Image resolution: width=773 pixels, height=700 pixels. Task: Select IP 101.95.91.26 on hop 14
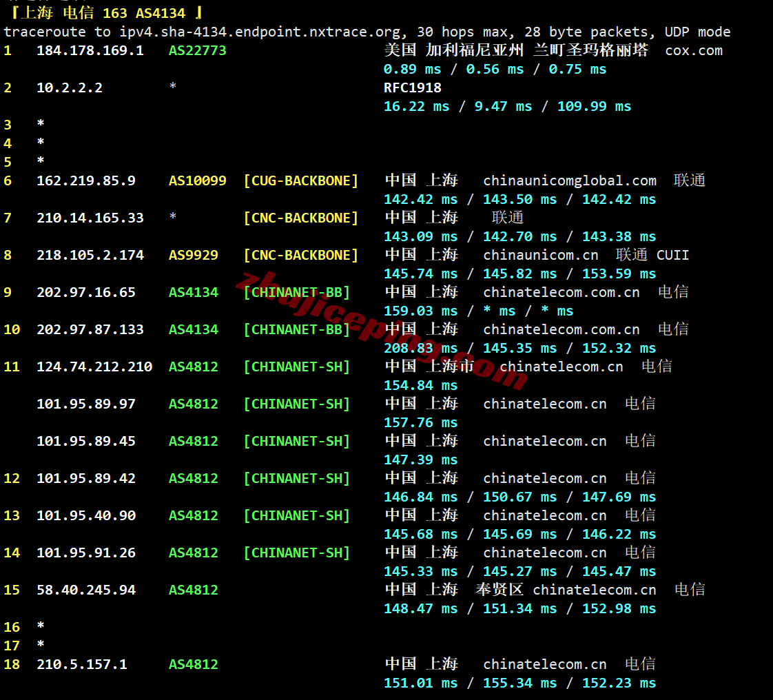pos(86,553)
